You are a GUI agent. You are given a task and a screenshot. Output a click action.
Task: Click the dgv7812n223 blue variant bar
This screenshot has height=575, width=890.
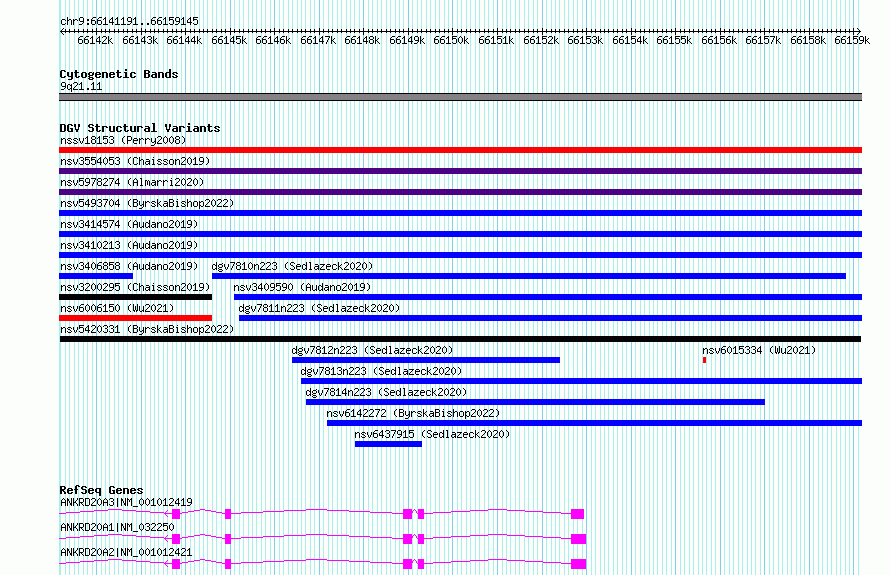click(426, 360)
